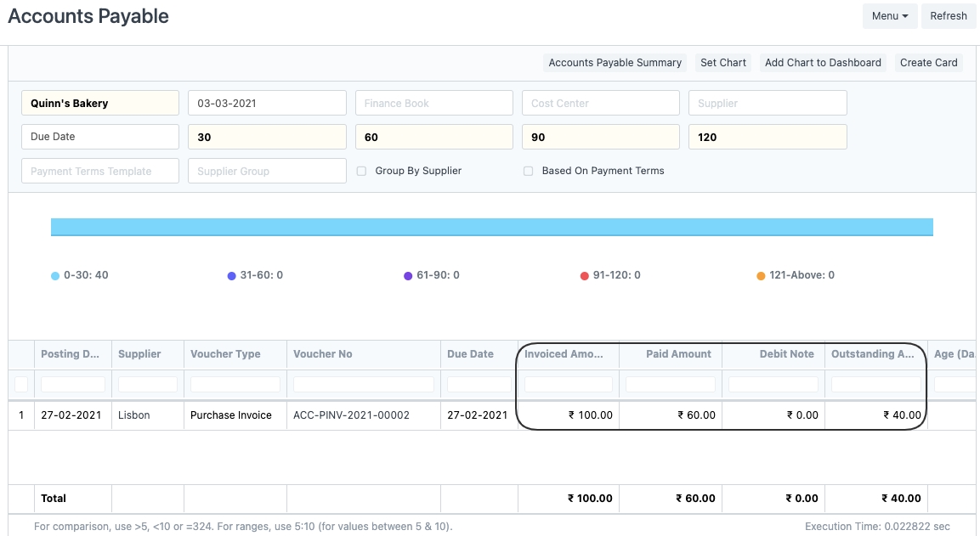Click Add Chart to Dashboard

click(x=822, y=63)
